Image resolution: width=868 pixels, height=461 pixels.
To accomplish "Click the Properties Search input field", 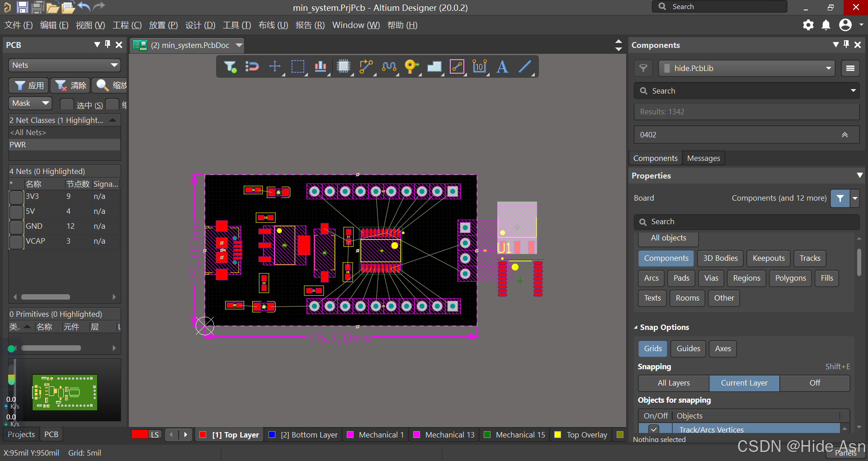I will click(746, 221).
